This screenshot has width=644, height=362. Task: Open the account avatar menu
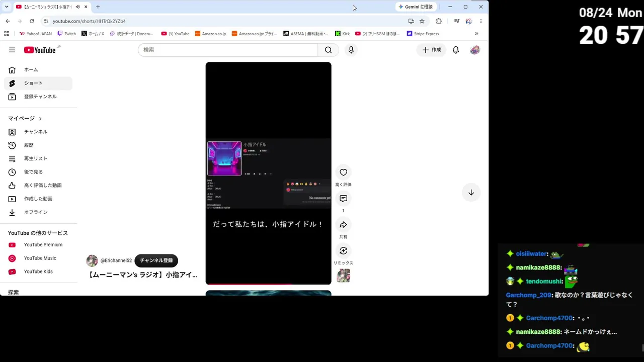click(x=475, y=50)
